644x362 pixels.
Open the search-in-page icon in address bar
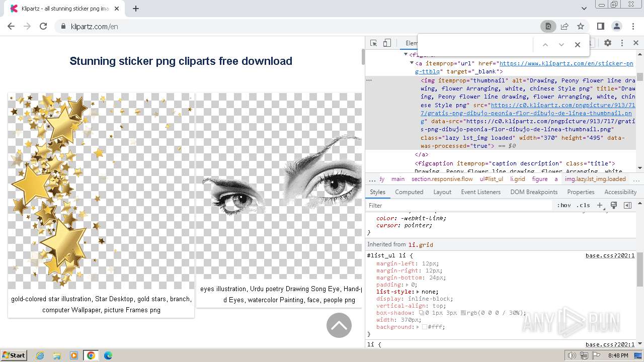tap(548, 26)
